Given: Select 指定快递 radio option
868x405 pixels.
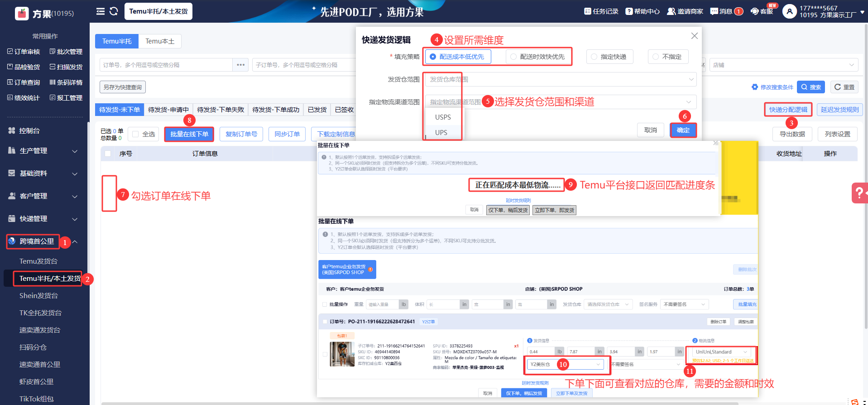Looking at the screenshot, I should pos(609,57).
